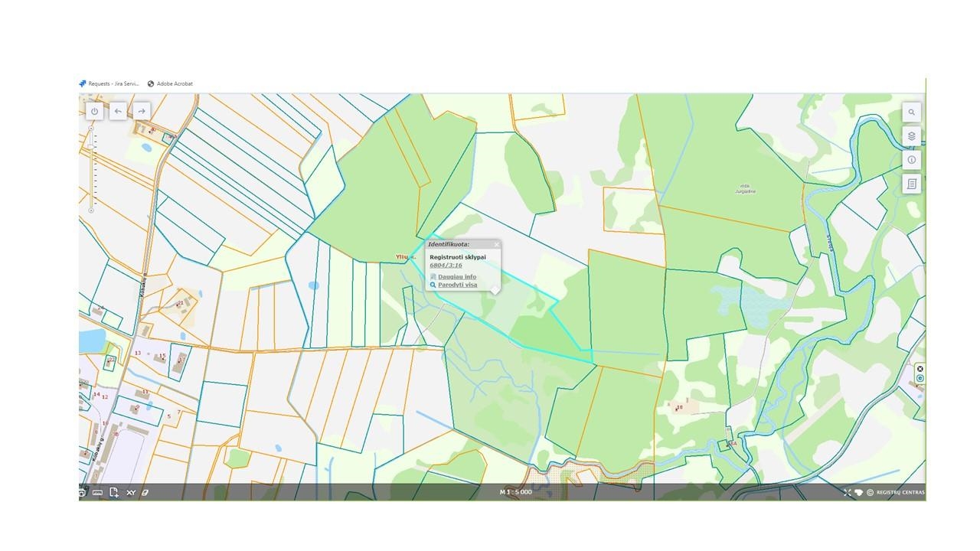Screen dimensions: 980x551
Task: Go back to the previous map view
Action: click(x=118, y=111)
